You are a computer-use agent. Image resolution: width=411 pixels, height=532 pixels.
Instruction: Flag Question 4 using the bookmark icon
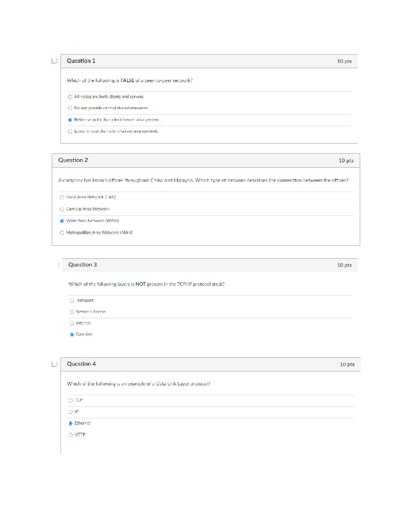[54, 364]
